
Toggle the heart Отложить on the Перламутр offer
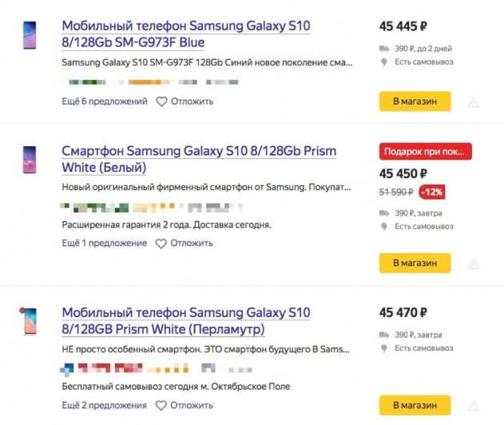coord(161,405)
